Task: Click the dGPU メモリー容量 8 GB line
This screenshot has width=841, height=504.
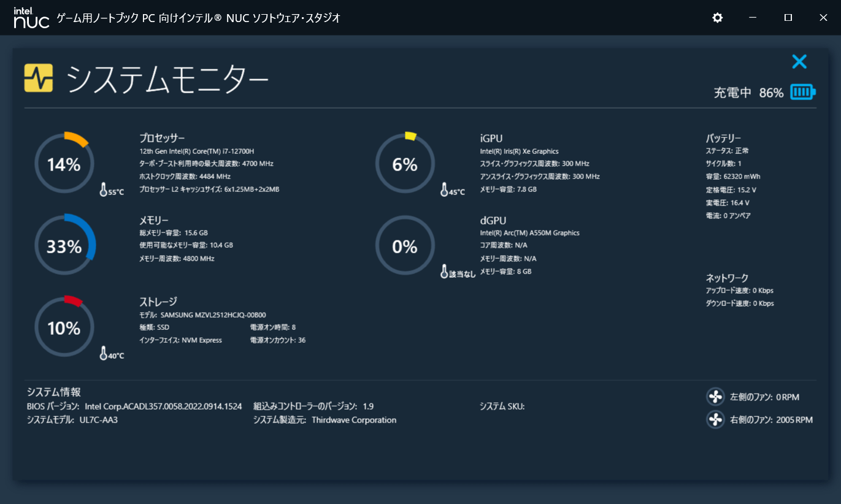Action: pos(505,272)
